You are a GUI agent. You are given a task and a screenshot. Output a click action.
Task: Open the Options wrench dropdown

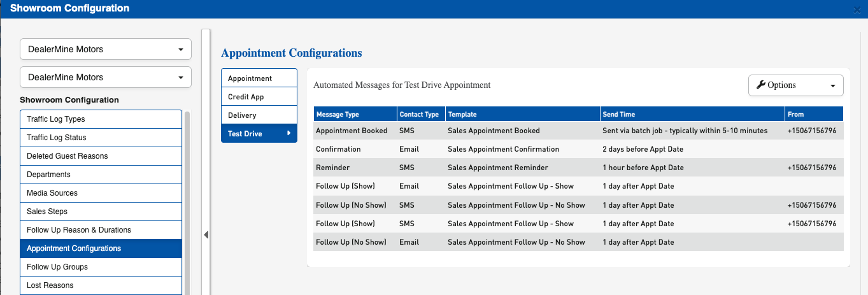click(795, 85)
